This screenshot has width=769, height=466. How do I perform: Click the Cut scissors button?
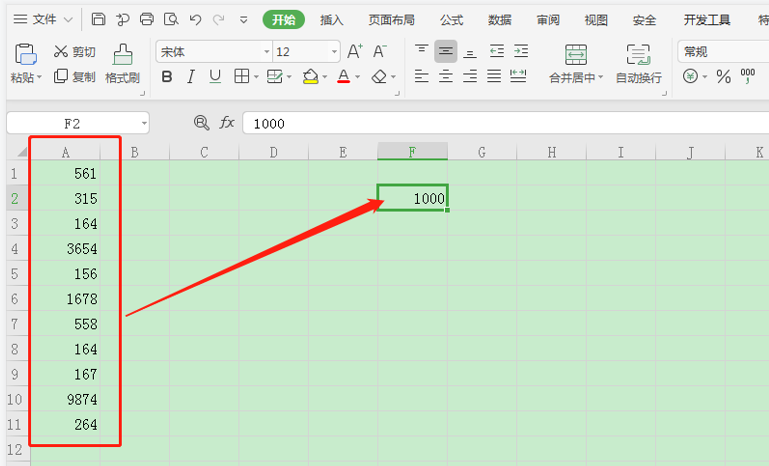click(74, 52)
